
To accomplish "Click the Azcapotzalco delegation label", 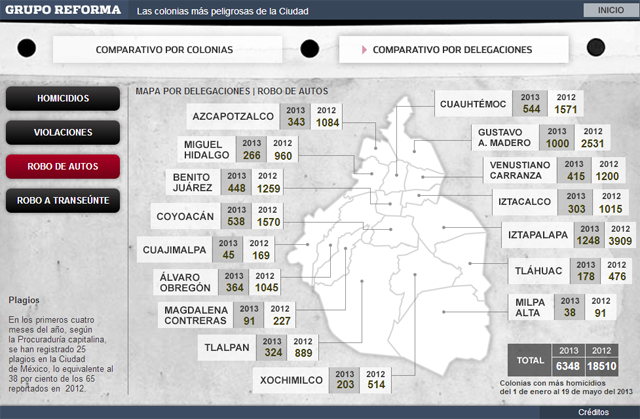I will [x=233, y=116].
